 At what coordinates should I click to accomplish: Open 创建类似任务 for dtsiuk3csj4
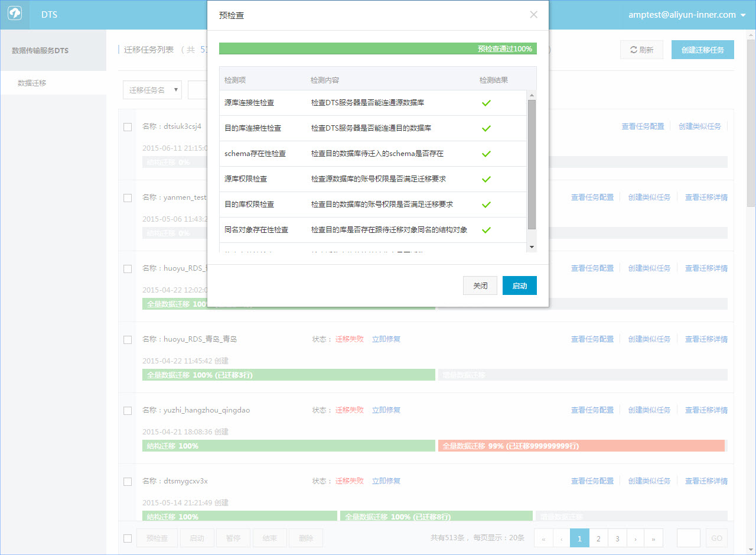click(x=700, y=126)
